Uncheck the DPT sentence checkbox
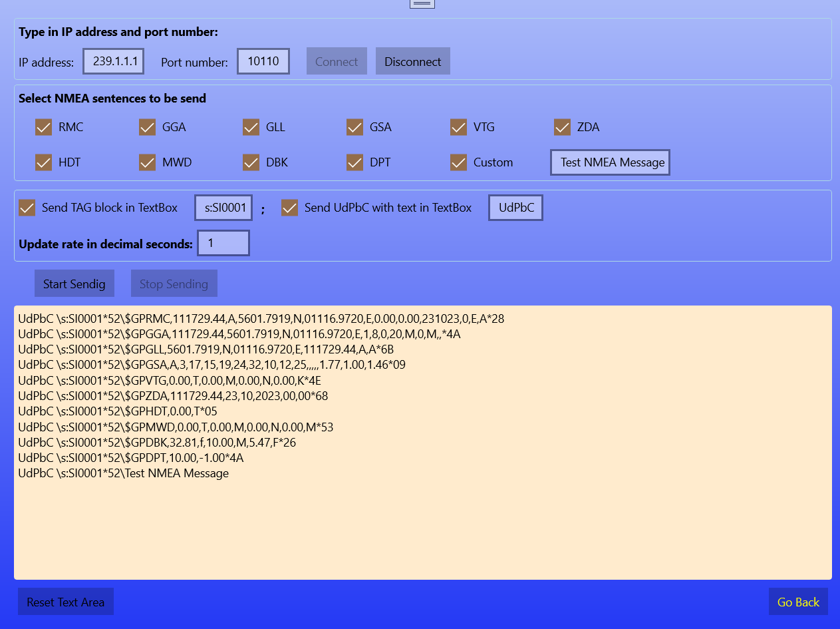This screenshot has height=629, width=840. click(x=354, y=162)
